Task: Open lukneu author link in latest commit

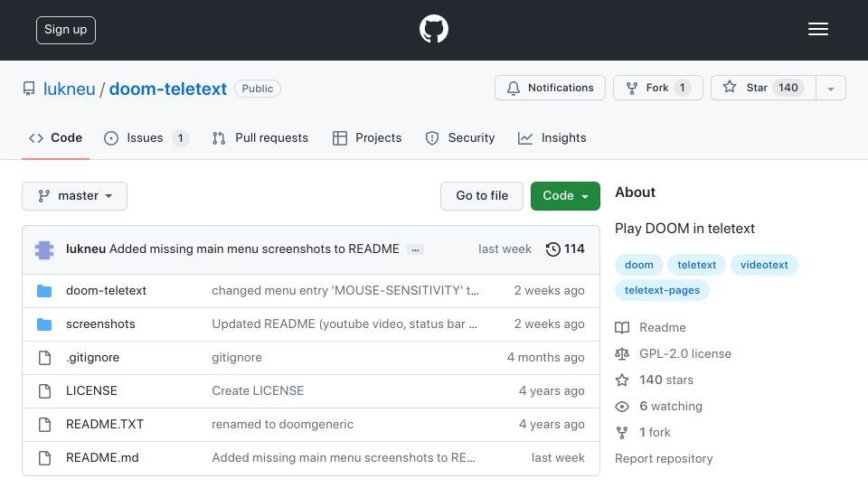Action: 86,249
